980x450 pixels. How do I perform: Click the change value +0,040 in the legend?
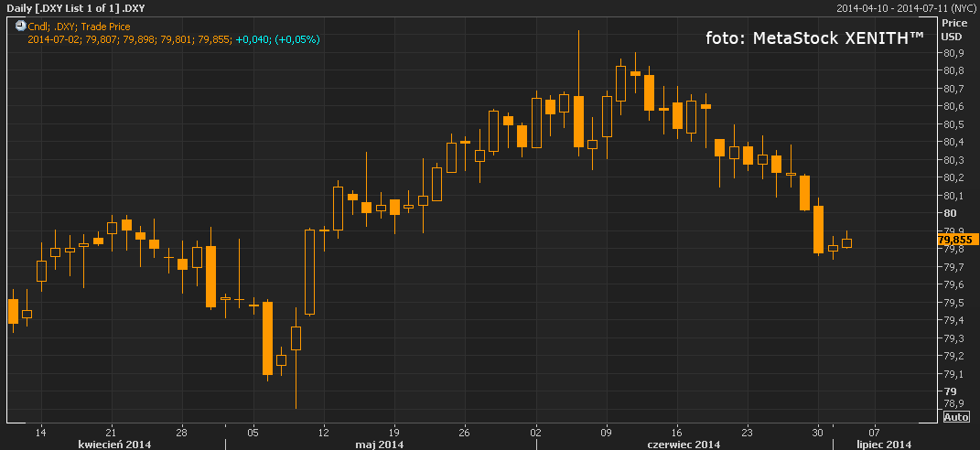coord(253,39)
